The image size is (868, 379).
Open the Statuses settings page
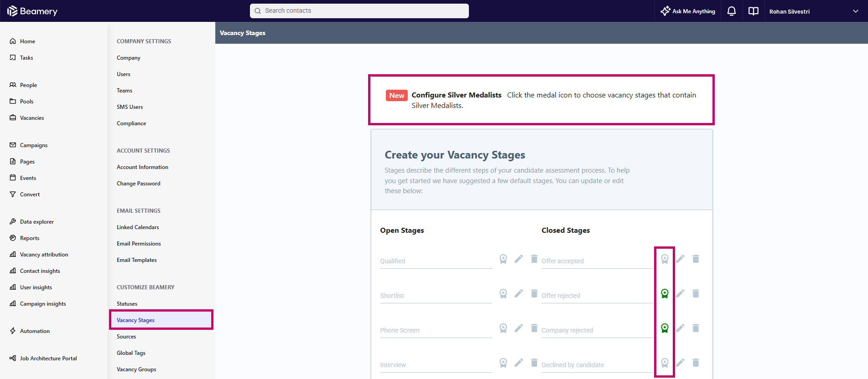click(127, 304)
